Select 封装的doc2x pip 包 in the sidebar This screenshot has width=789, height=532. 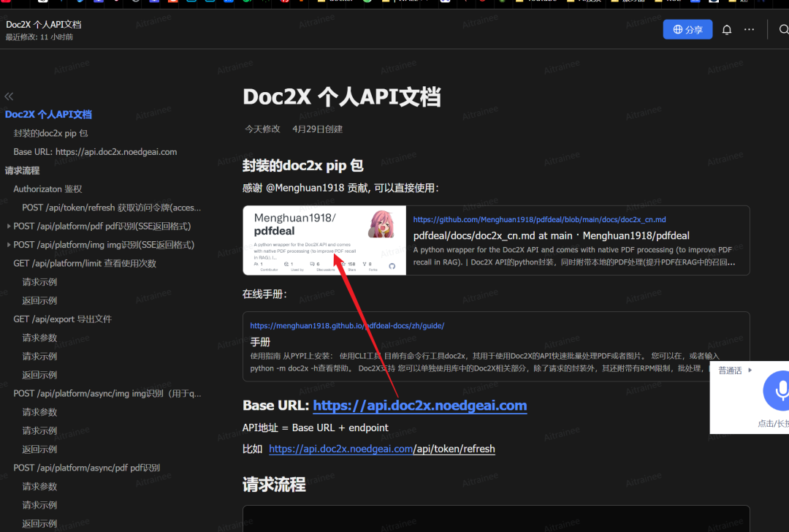point(50,133)
